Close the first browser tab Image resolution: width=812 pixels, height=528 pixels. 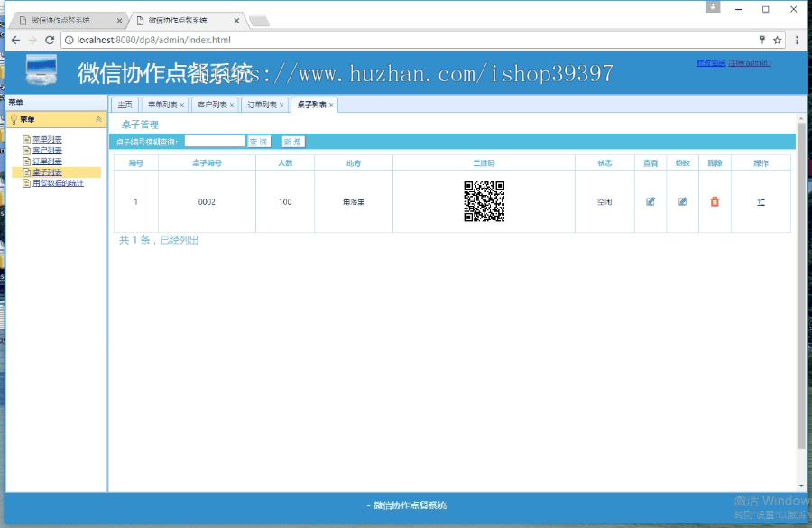coord(120,21)
